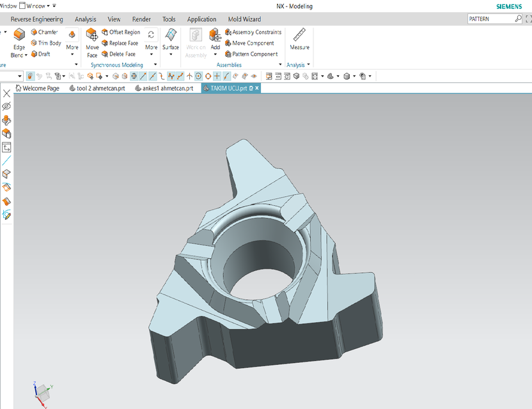Viewport: 532px width, 409px height.
Task: Expand the Surface dropdown arrow
Action: pos(171,54)
